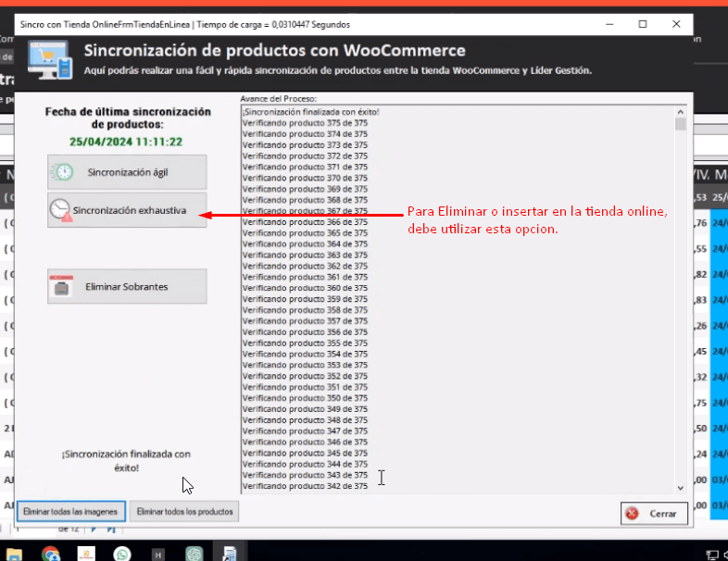Click the Sincronización ágil button
Viewport: 728px width, 561px height.
(127, 172)
